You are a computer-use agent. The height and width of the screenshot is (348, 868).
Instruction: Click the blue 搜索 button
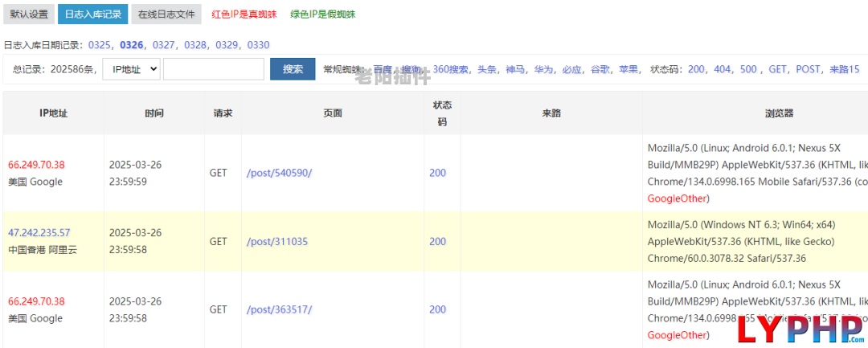tap(293, 69)
